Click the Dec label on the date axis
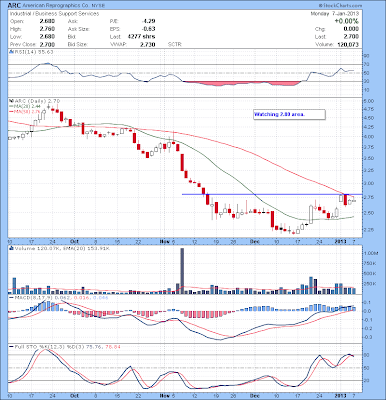The image size is (386, 400). tap(255, 241)
